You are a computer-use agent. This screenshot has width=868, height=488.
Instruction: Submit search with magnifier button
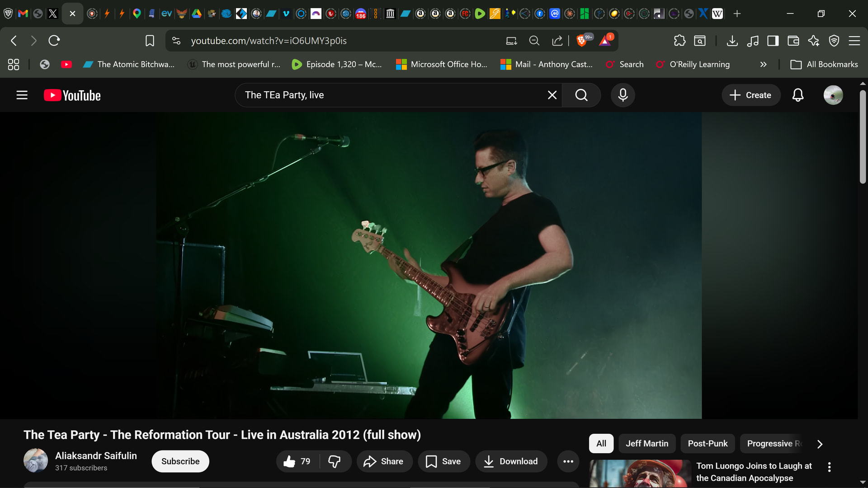[581, 95]
